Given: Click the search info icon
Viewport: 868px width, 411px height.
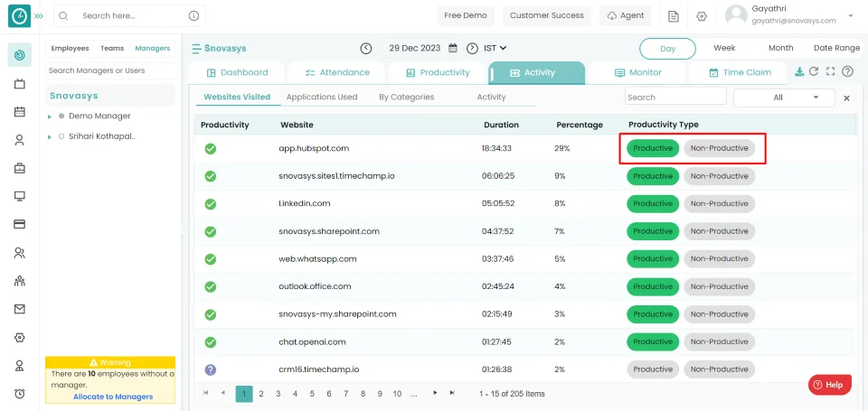Looking at the screenshot, I should click(193, 16).
